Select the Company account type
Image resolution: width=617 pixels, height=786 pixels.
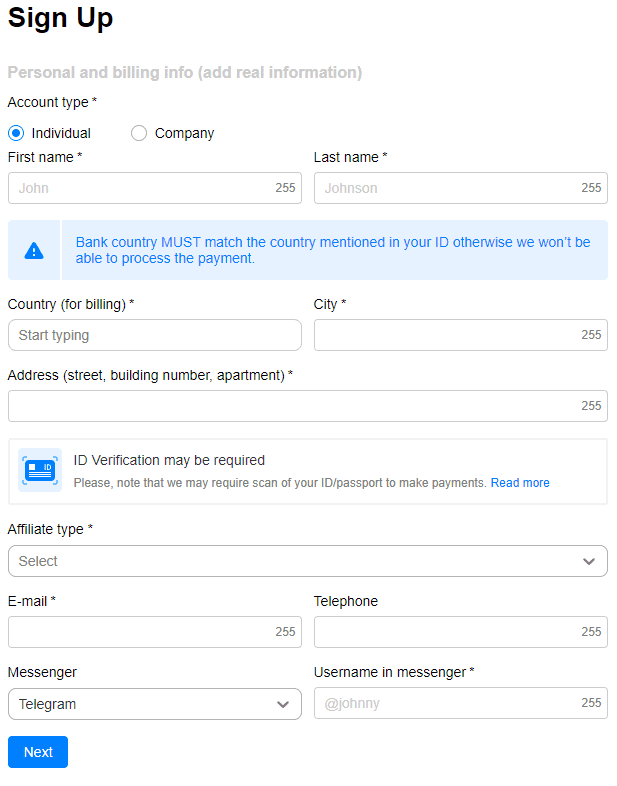(139, 133)
